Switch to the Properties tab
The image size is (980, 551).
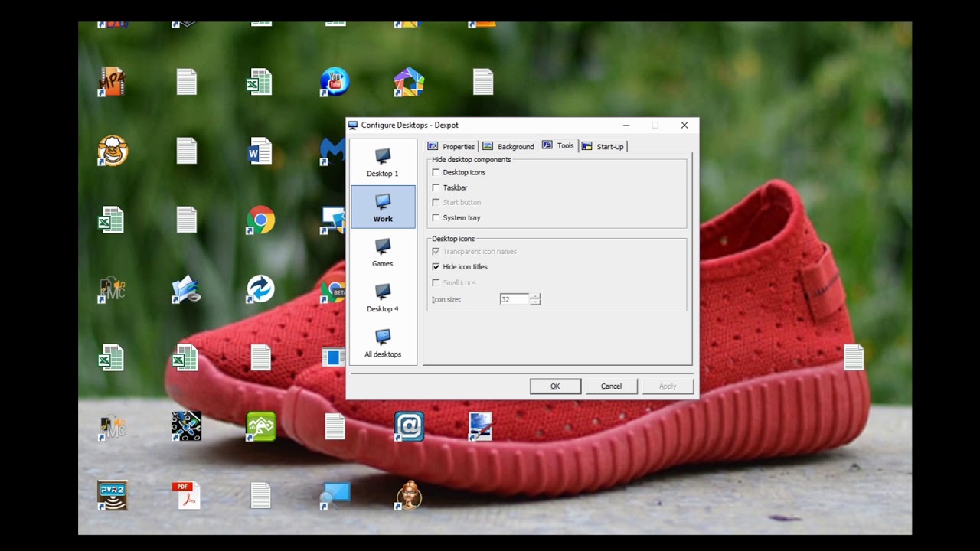pyautogui.click(x=452, y=146)
